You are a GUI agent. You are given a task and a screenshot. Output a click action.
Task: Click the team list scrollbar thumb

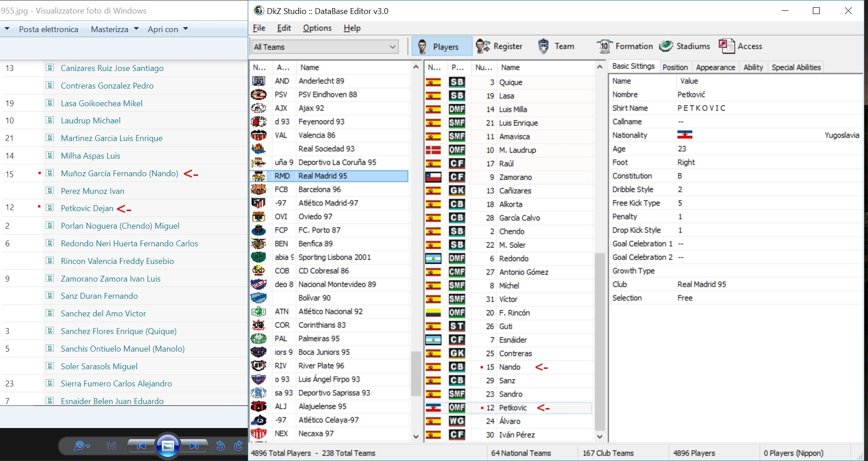(416, 374)
